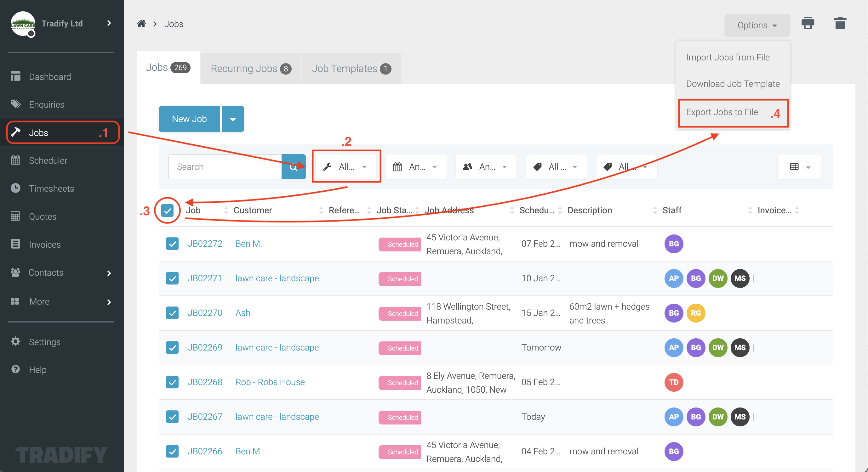868x472 pixels.
Task: Switch to the Recurring Jobs tab
Action: click(250, 68)
